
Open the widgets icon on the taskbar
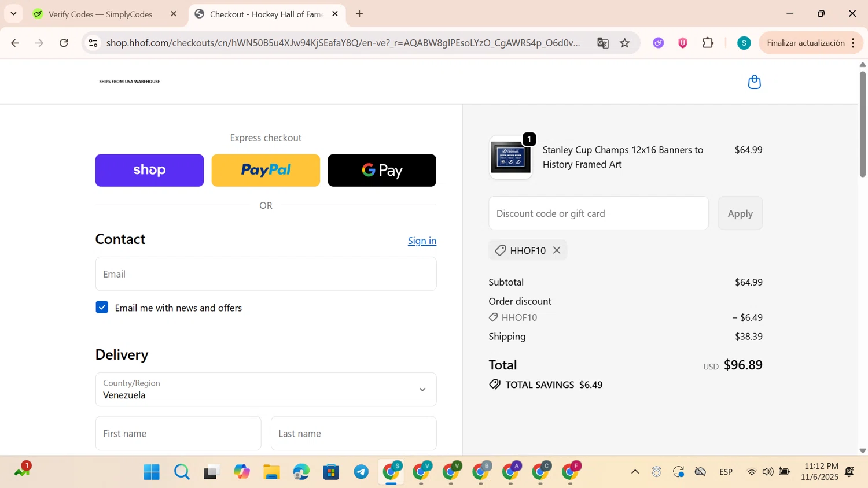pyautogui.click(x=23, y=471)
